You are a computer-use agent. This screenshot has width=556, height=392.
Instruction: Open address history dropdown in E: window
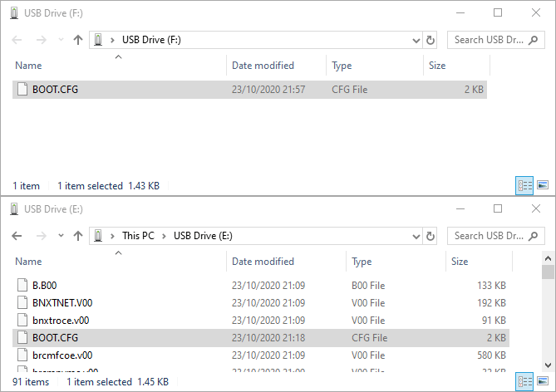tap(416, 236)
